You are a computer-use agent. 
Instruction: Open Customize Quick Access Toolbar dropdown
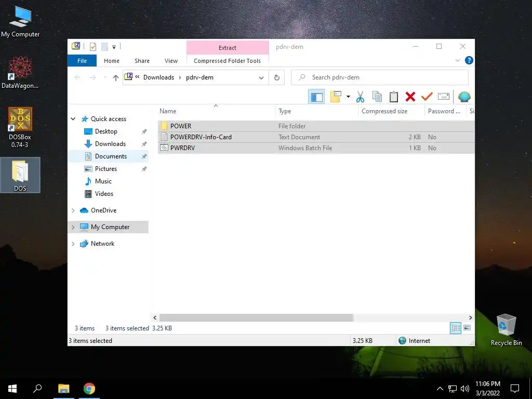pyautogui.click(x=114, y=47)
